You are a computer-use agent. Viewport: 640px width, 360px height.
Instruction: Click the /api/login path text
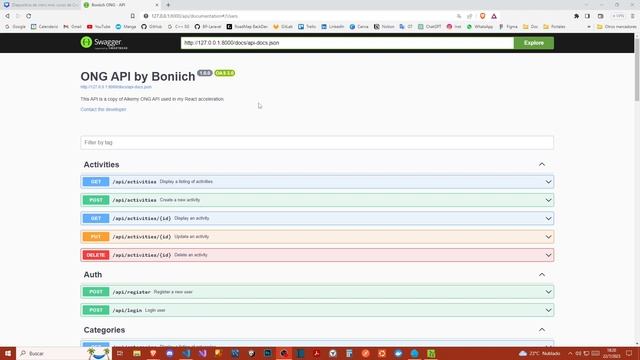127,310
